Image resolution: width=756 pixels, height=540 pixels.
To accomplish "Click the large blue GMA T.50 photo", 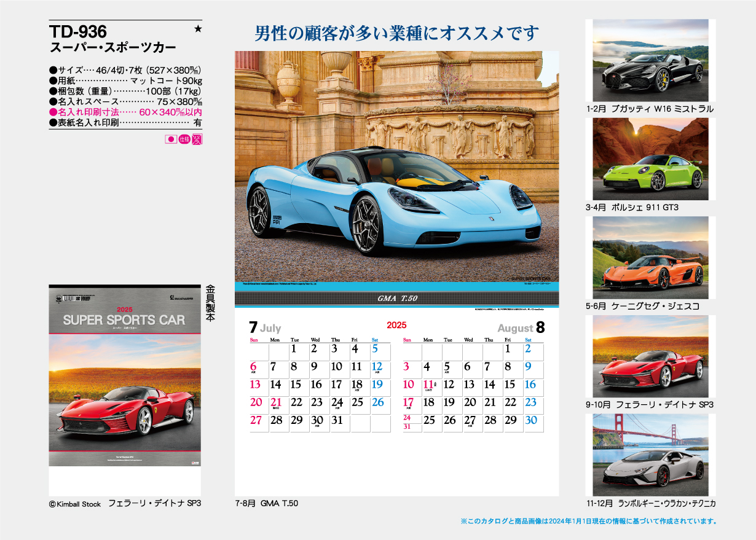I will 396,167.
